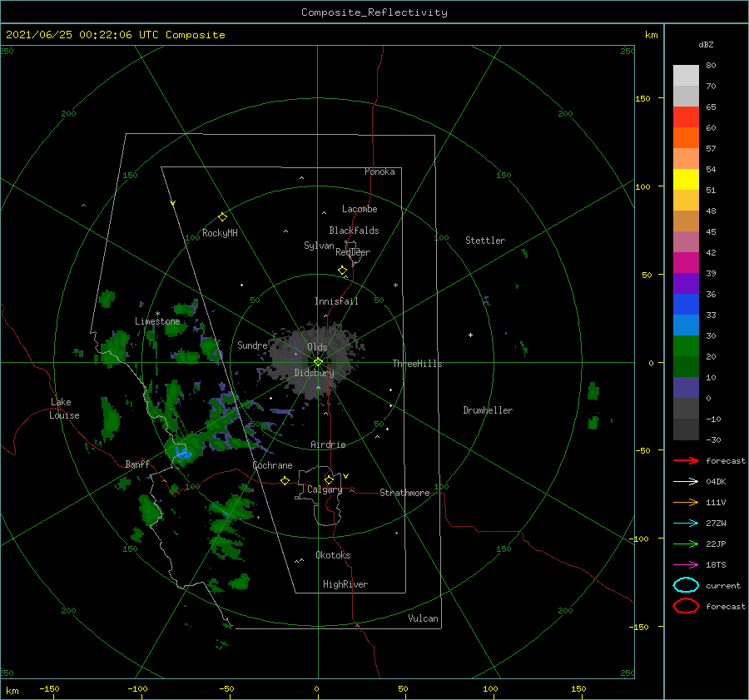Click the yellow diamond marker below Cochrane

coord(285,480)
